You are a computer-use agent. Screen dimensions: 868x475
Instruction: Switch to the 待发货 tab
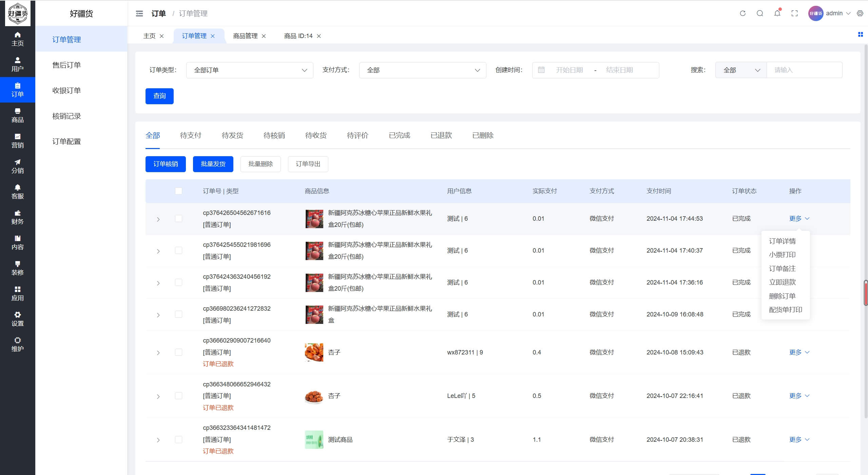coord(232,135)
